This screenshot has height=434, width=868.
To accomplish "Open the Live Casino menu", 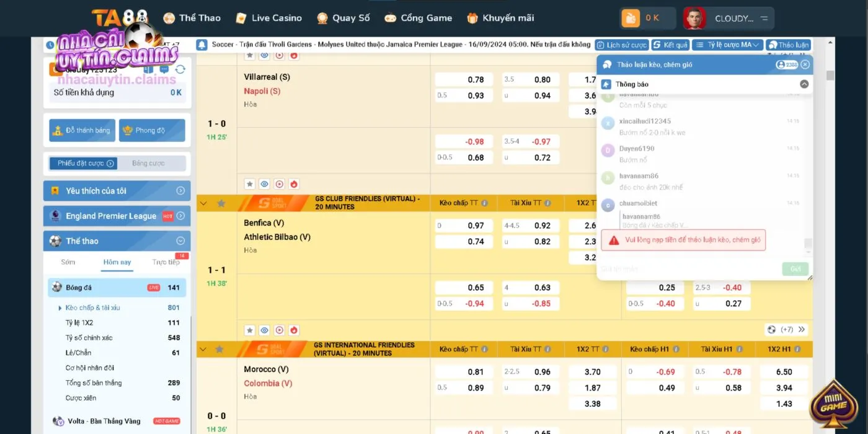I will [x=268, y=18].
